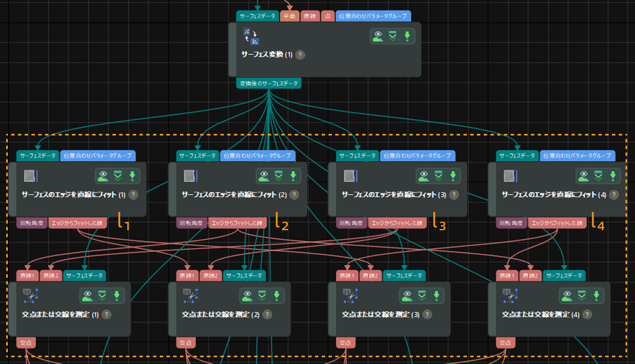This screenshot has width=635, height=364.
Task: Click サーフェスデータ input port of 測定 (4)
Action: [564, 276]
